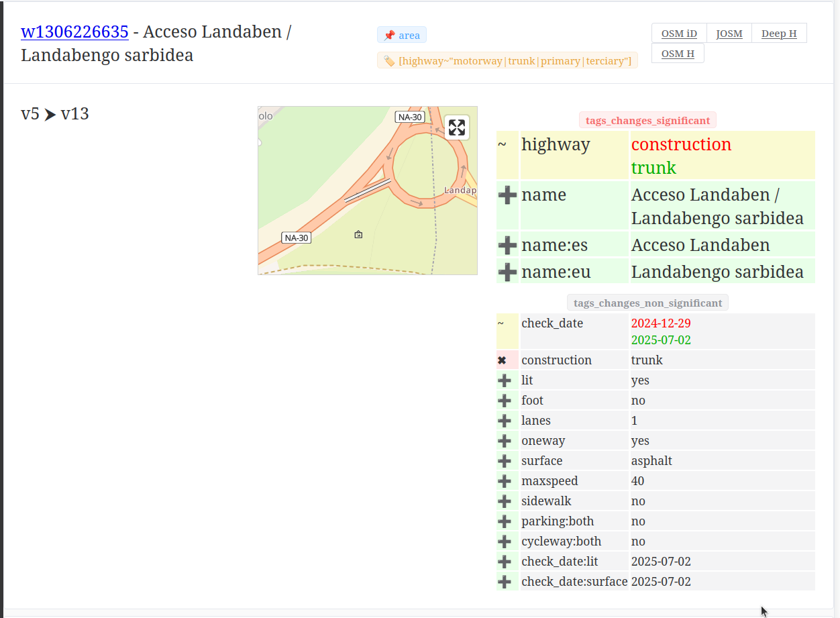Viewport: 840px width, 618px height.
Task: Open the object in JOSM
Action: pyautogui.click(x=729, y=34)
